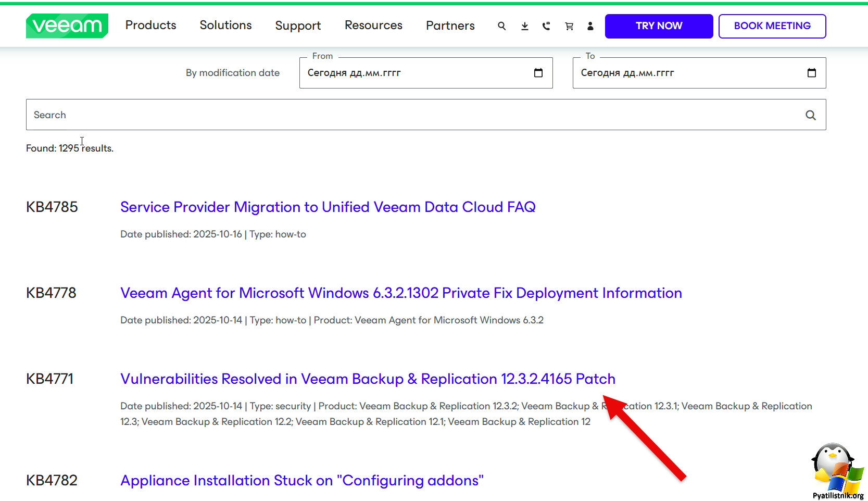868x501 pixels.
Task: Click the user account icon
Action: coord(590,26)
